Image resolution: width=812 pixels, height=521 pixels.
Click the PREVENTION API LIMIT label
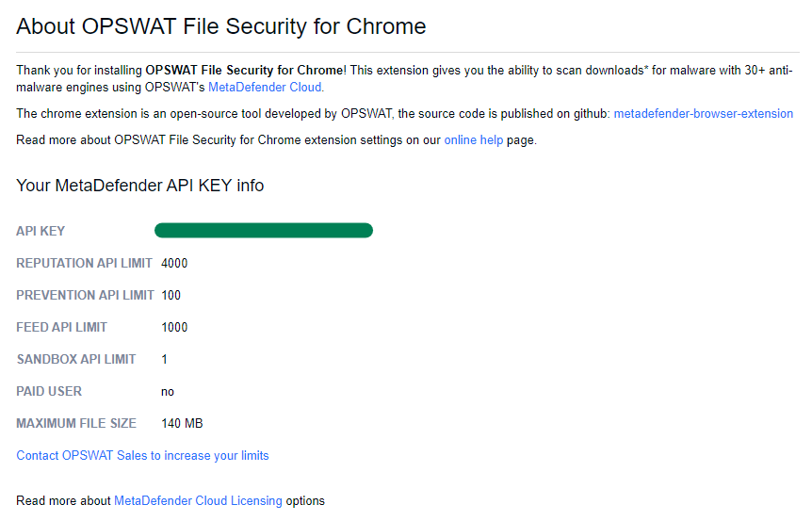(85, 295)
